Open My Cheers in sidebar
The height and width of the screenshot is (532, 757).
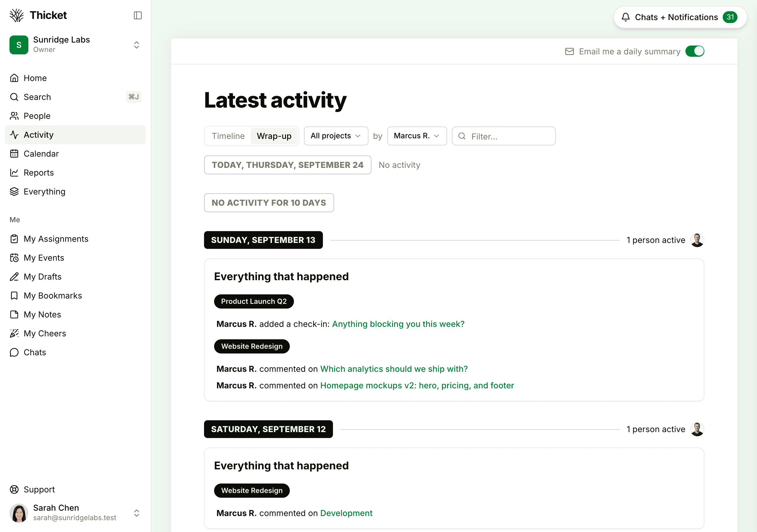(75, 333)
